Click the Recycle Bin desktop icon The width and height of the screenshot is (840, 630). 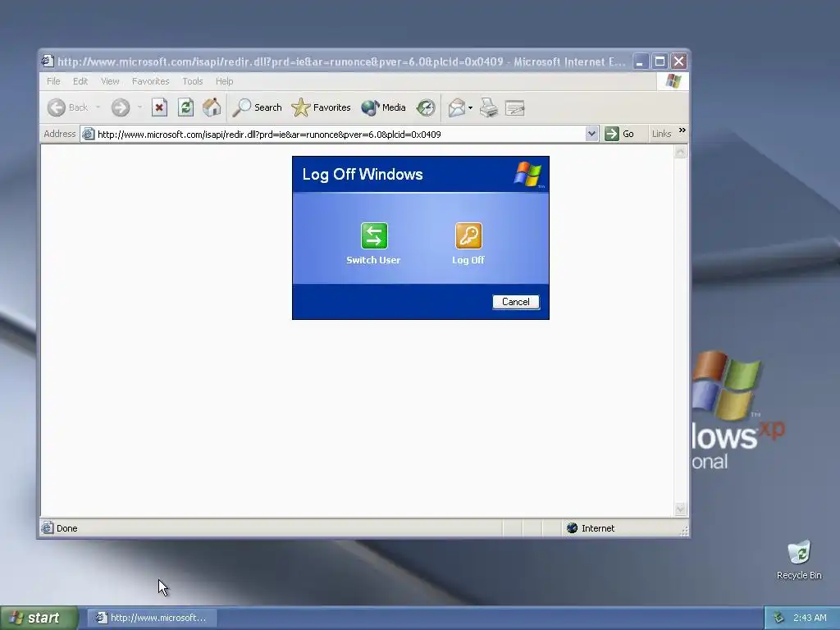pyautogui.click(x=799, y=560)
